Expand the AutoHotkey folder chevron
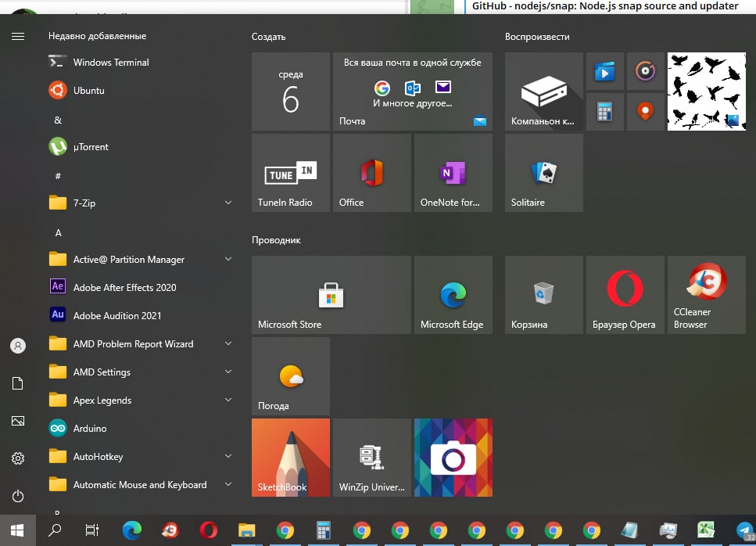756x546 pixels. pyautogui.click(x=228, y=456)
